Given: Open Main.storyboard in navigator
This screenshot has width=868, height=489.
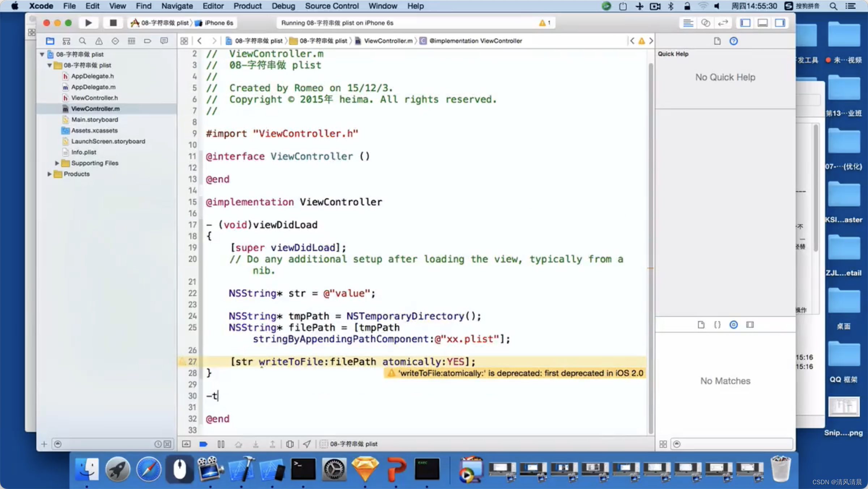Looking at the screenshot, I should coord(94,119).
